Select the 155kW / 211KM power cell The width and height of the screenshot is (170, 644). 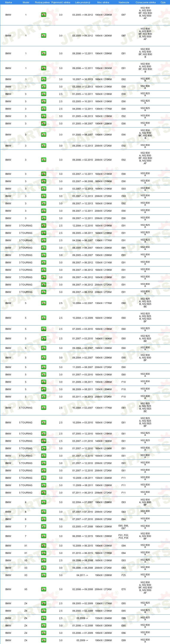point(103,263)
